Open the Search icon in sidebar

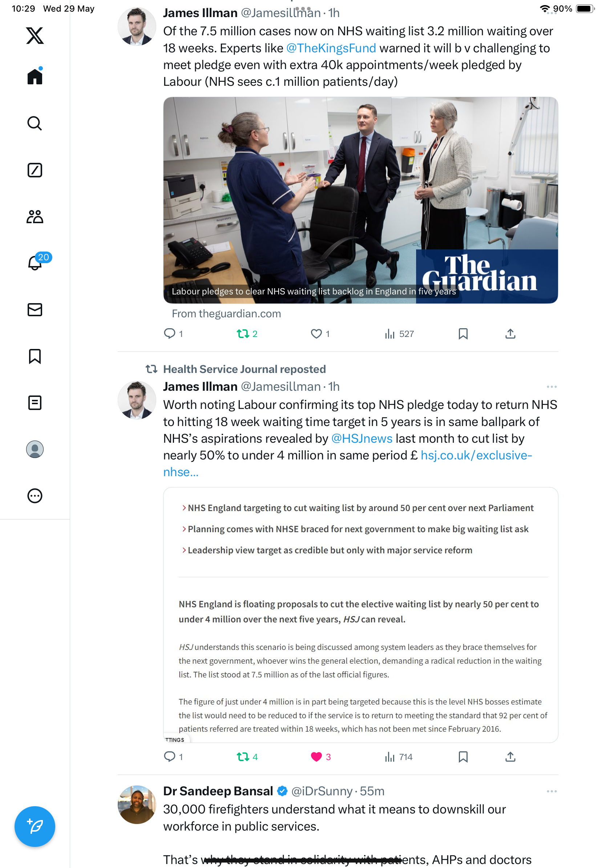click(35, 123)
